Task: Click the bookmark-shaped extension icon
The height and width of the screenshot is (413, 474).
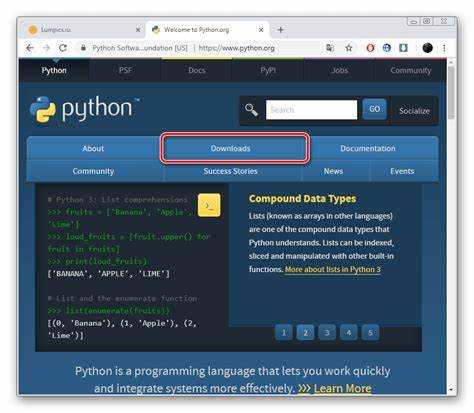Action: pos(403,48)
